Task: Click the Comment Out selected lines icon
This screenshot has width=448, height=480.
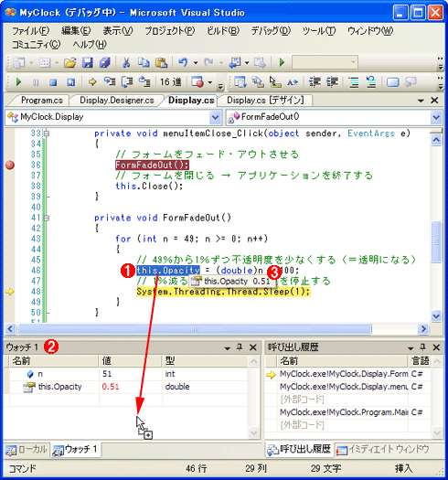Action: pyautogui.click(x=354, y=82)
